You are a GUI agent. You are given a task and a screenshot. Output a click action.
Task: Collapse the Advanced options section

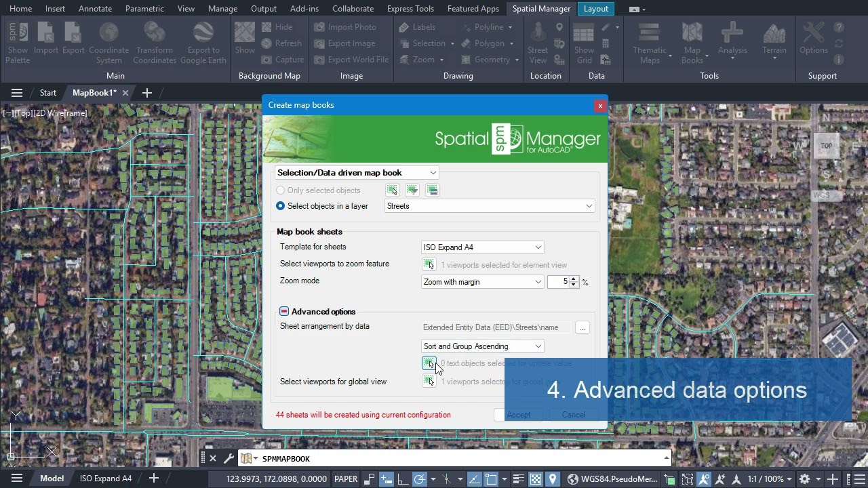[x=284, y=312]
